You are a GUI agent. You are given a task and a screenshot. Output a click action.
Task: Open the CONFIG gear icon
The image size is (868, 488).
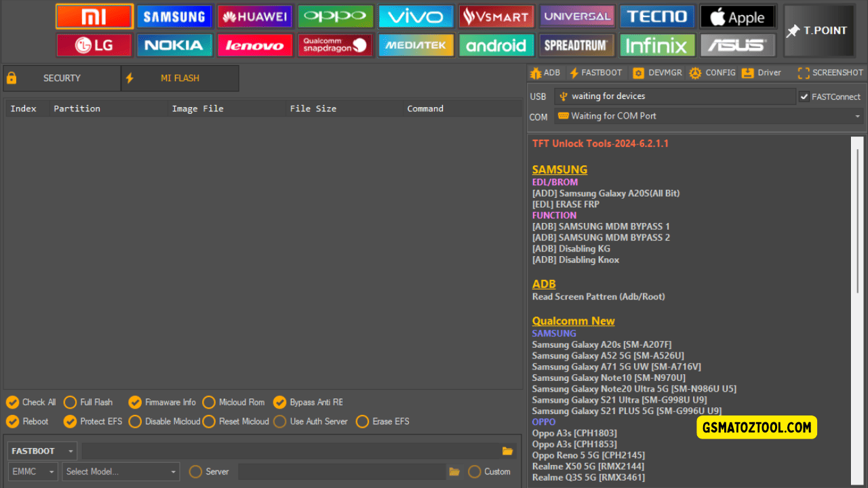click(x=695, y=73)
